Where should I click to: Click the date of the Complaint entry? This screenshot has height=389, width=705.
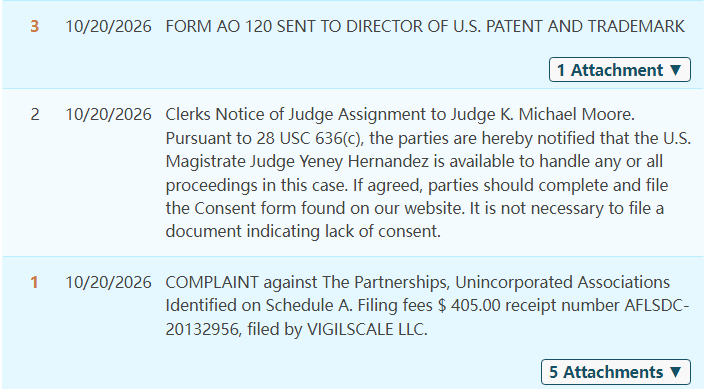coord(108,282)
